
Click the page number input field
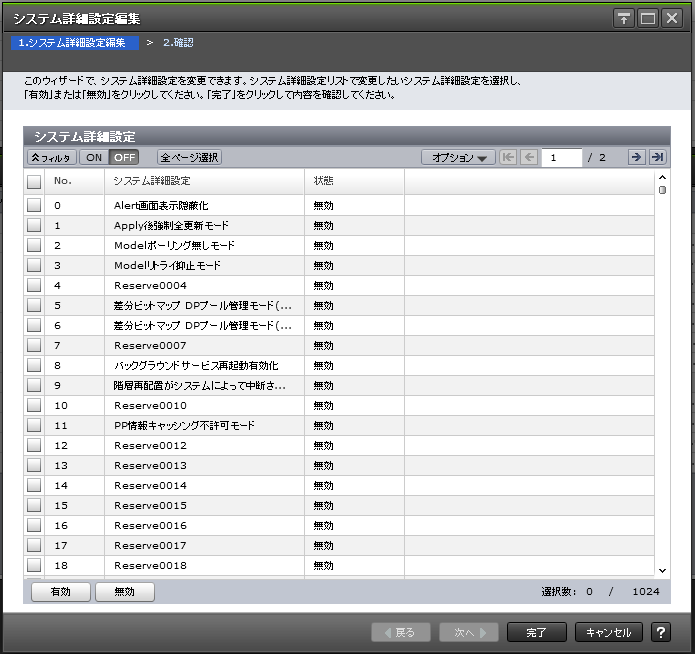[562, 157]
